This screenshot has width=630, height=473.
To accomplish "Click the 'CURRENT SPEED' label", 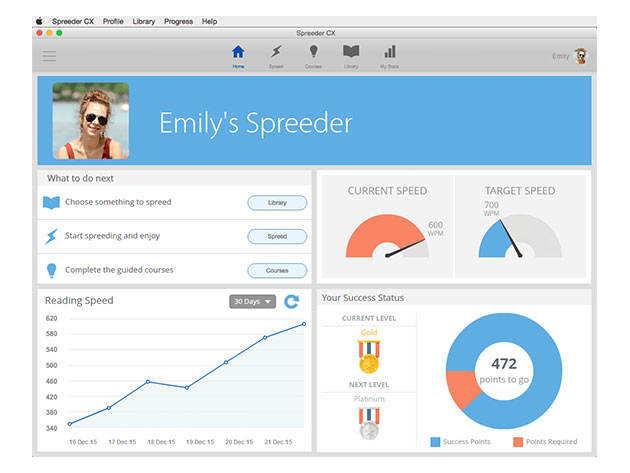I will pyautogui.click(x=387, y=191).
